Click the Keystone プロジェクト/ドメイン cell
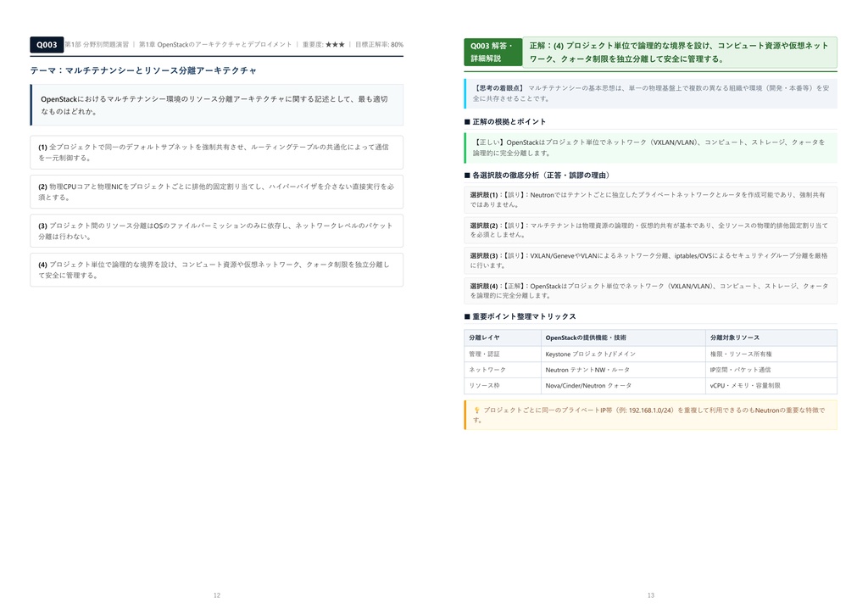 point(623,354)
